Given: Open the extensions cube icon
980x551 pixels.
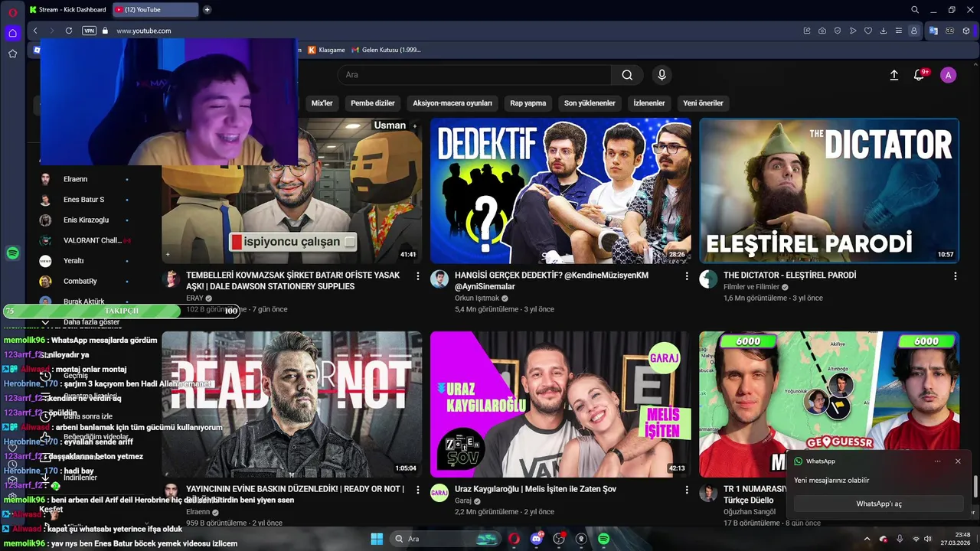Looking at the screenshot, I should pos(966,31).
